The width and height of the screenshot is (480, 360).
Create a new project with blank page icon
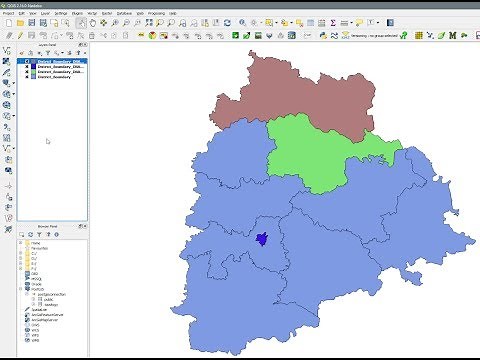[x=9, y=23]
